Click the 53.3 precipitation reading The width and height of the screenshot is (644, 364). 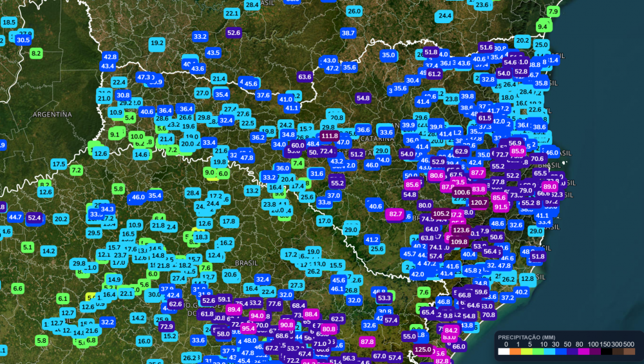[x=384, y=298]
